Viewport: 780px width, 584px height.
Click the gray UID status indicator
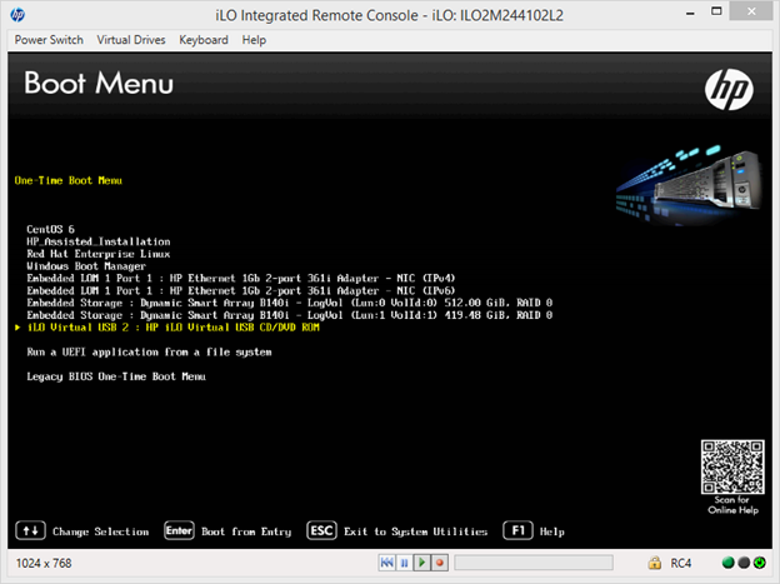tap(744, 563)
